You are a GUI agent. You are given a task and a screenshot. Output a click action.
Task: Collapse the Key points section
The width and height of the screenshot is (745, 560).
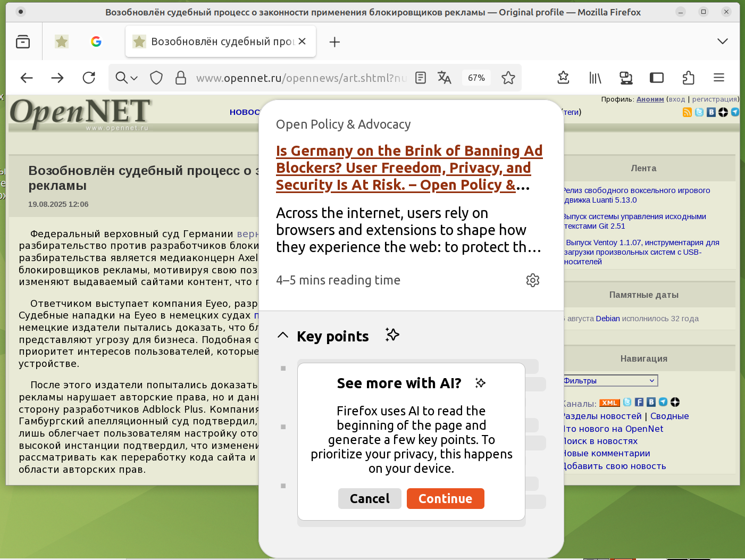pyautogui.click(x=283, y=336)
